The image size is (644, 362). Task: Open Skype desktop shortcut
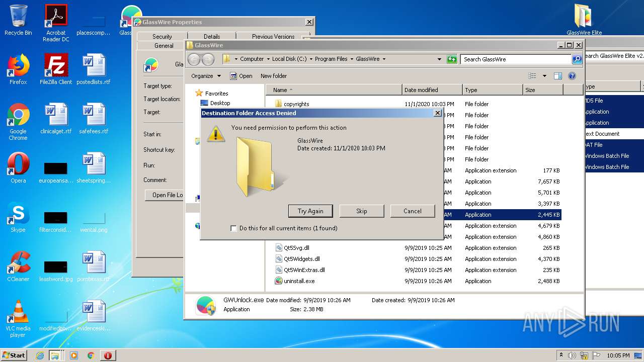pyautogui.click(x=18, y=217)
